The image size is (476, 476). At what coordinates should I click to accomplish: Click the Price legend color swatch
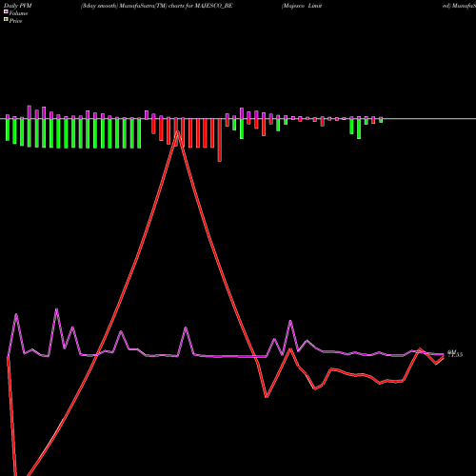coord(6,20)
